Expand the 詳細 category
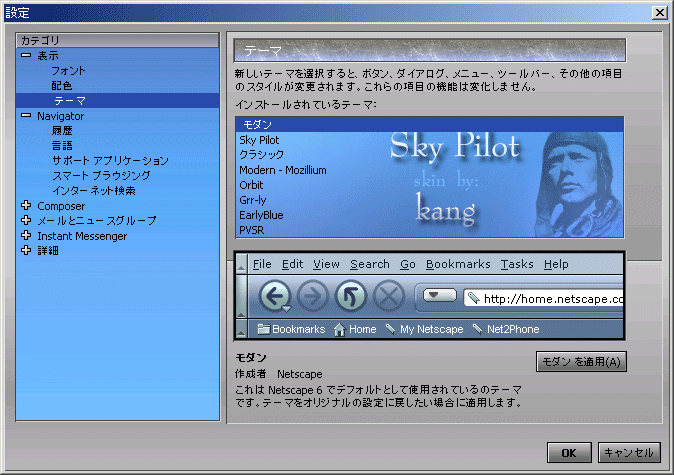The image size is (674, 475). [x=26, y=250]
